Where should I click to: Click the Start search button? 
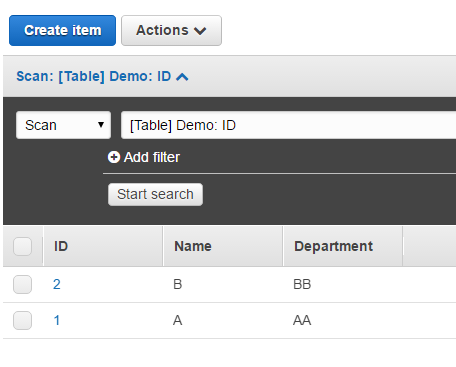[x=155, y=194]
